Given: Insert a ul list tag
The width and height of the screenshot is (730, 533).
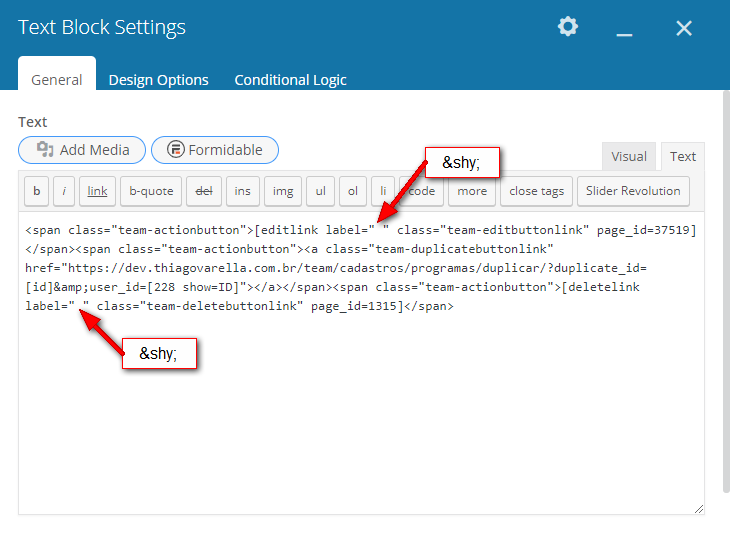Looking at the screenshot, I should (x=320, y=191).
